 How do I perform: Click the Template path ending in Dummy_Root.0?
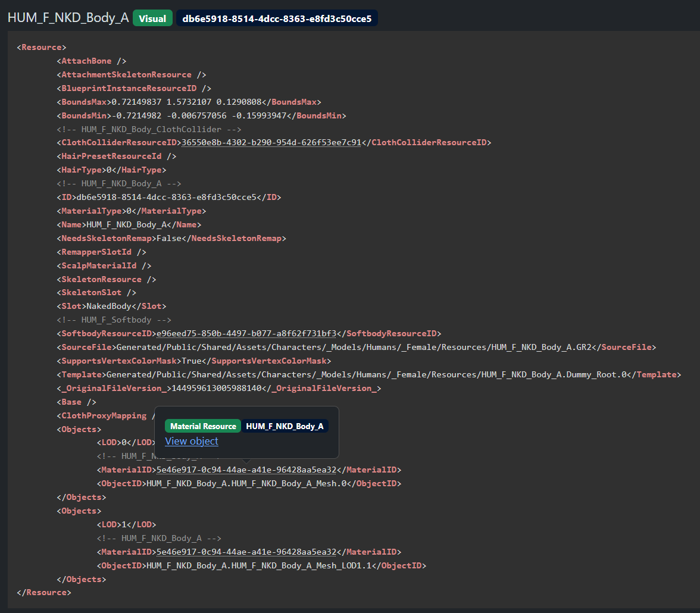367,374
